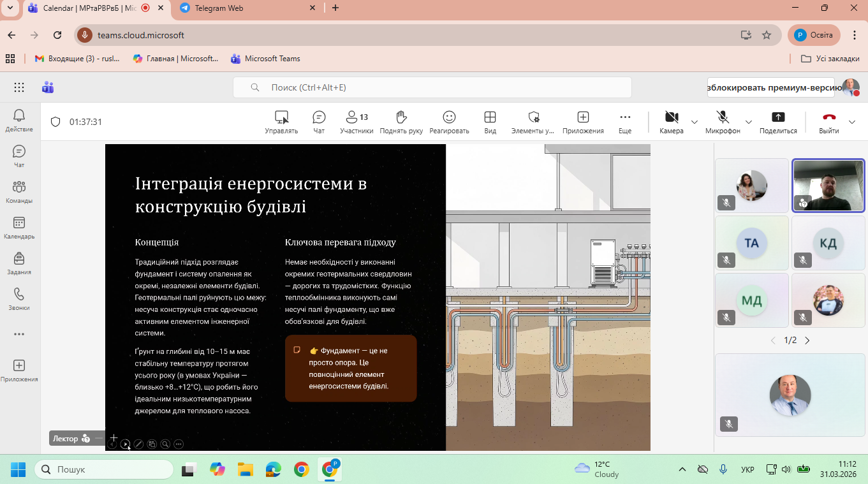Show the participants list (Участники)
Screen dimensions: 868x484
pyautogui.click(x=356, y=122)
